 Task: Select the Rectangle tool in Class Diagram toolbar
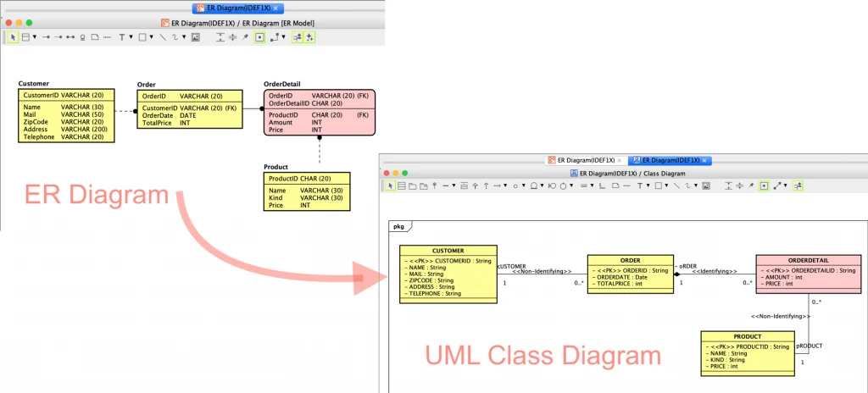pos(659,186)
